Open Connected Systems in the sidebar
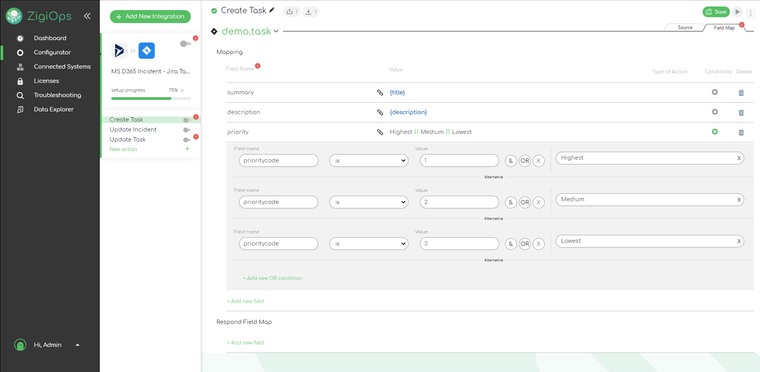Viewport: 760px width, 372px height. coord(62,66)
